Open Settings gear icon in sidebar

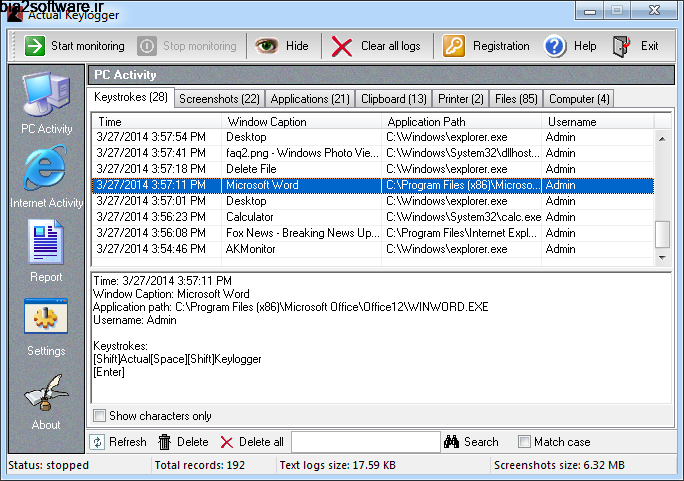coord(46,316)
